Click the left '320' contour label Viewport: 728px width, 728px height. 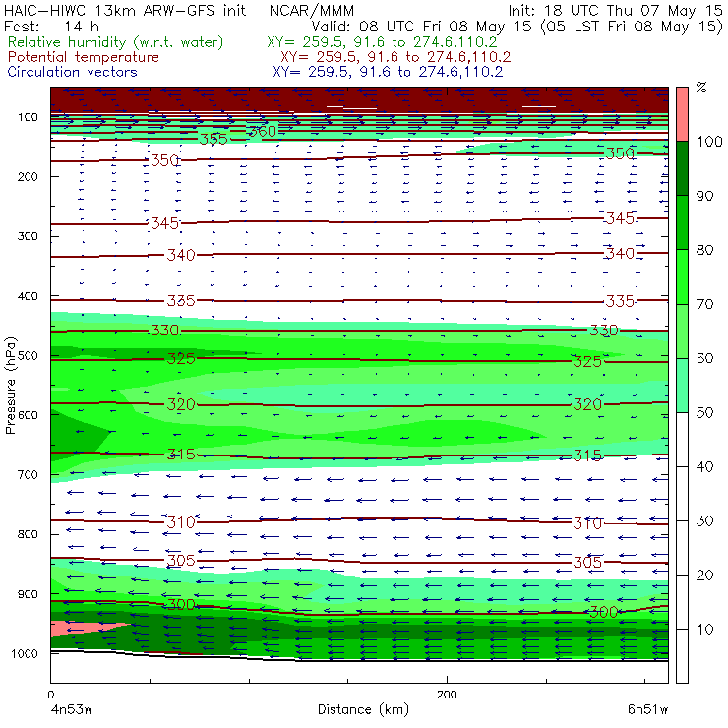click(x=181, y=405)
